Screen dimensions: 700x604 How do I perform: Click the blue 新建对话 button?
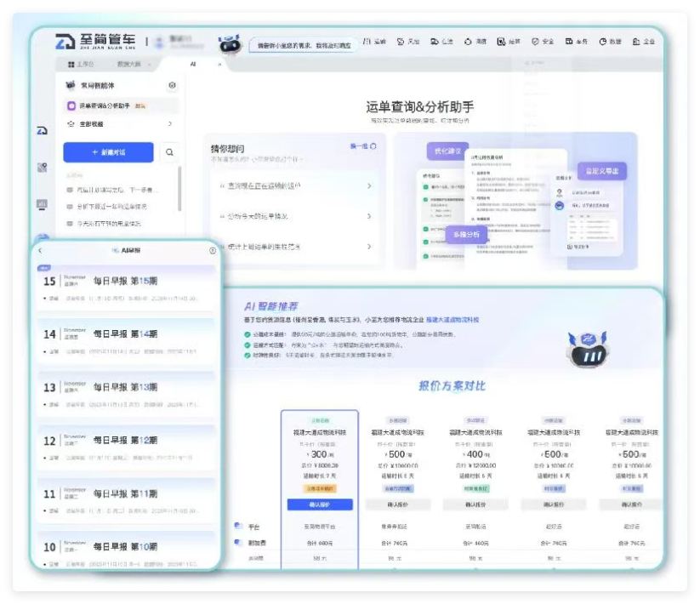(109, 152)
